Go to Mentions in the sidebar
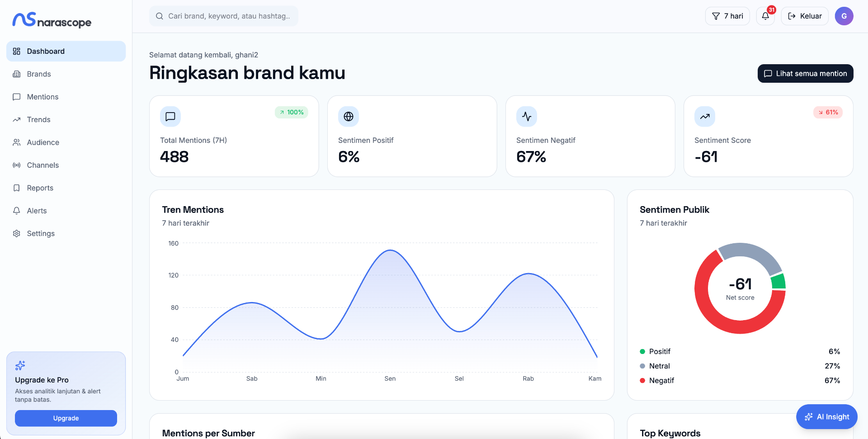868x439 pixels. [66, 97]
